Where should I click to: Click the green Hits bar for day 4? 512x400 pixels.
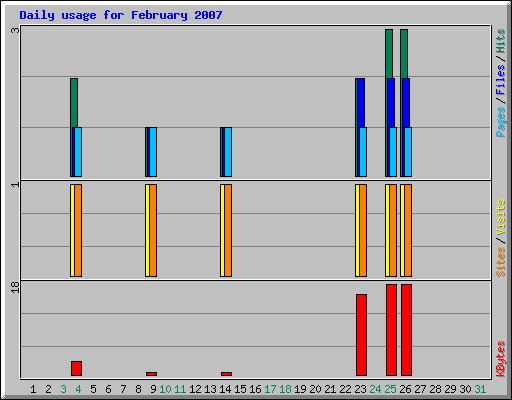74,103
